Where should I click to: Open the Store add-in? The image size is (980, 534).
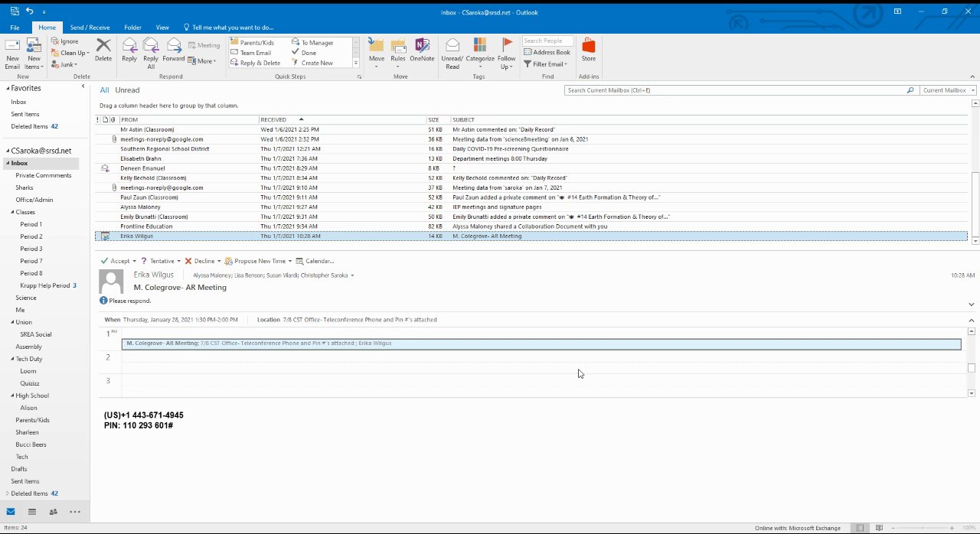pos(589,50)
